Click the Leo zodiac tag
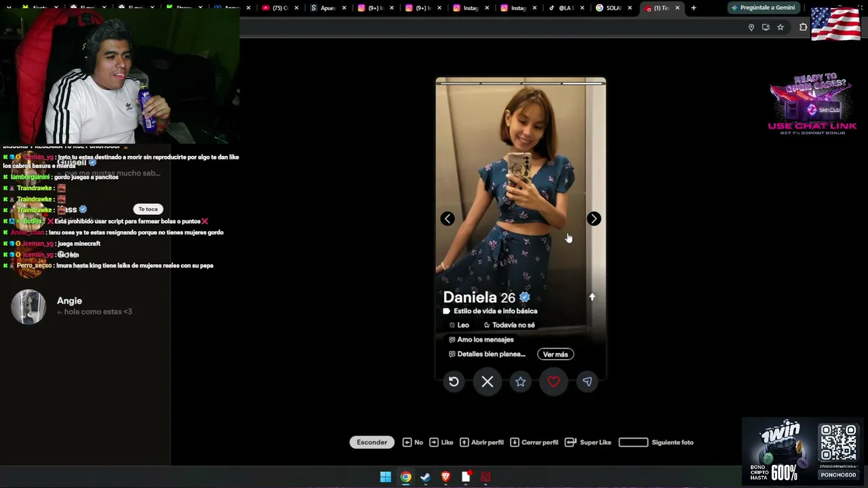Screen dimensions: 868x488 point(459,325)
